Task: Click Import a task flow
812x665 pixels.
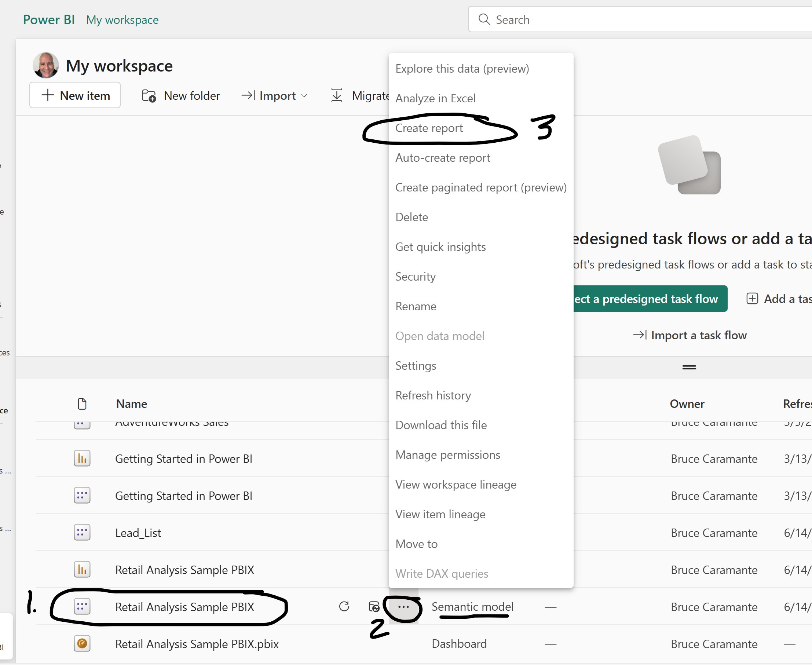Action: coord(690,335)
